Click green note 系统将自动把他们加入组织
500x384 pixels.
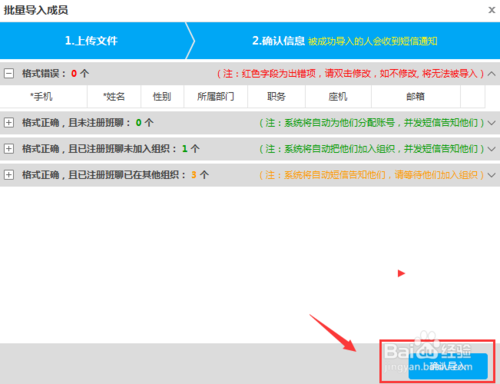[372, 149]
